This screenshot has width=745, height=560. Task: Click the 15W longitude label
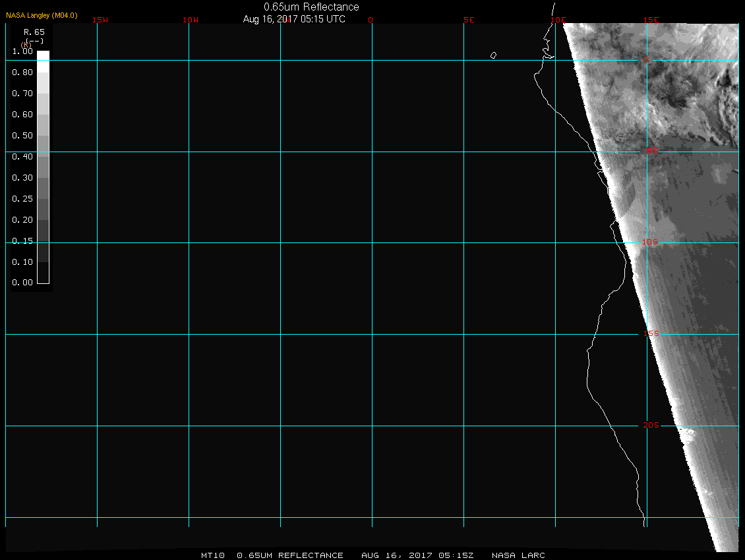coord(100,20)
